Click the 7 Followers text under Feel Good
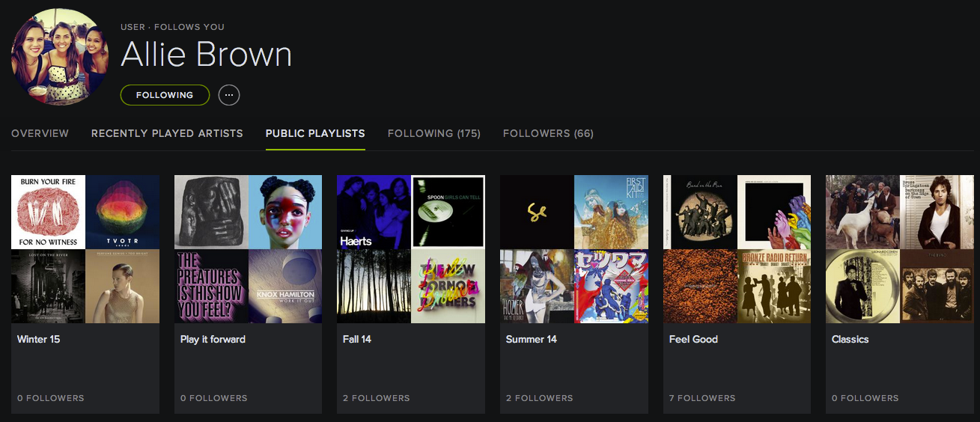Viewport: 980px width, 422px height. point(702,398)
